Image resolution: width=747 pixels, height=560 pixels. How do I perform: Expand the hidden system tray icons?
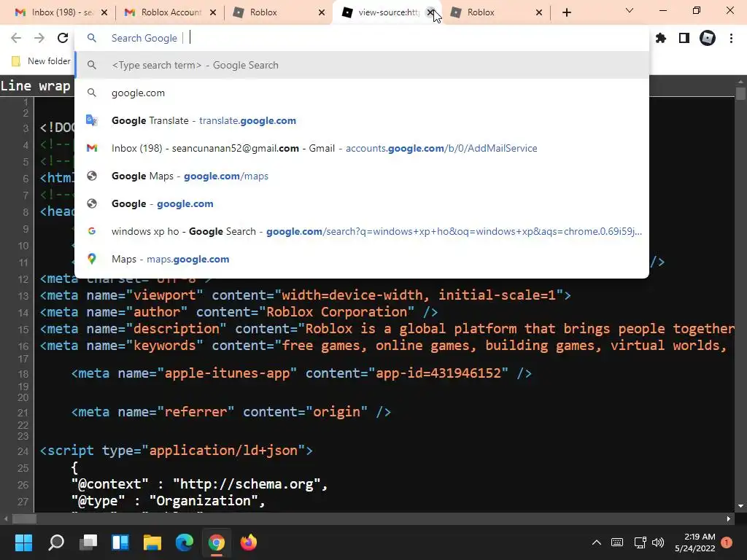tap(597, 542)
